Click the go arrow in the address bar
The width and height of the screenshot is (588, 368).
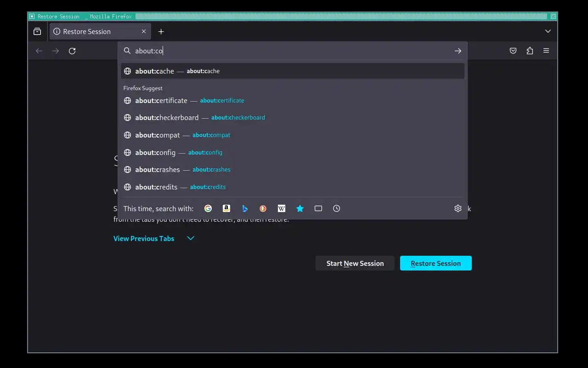point(458,51)
